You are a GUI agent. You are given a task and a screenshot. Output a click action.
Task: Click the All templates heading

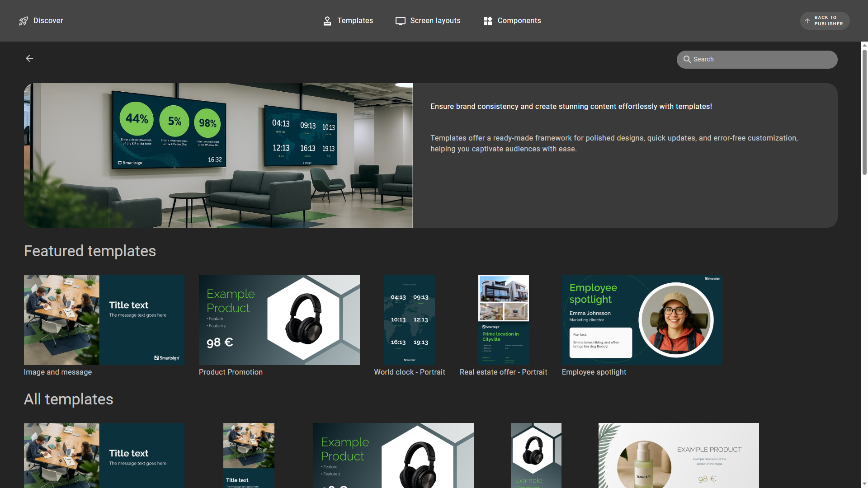[69, 399]
